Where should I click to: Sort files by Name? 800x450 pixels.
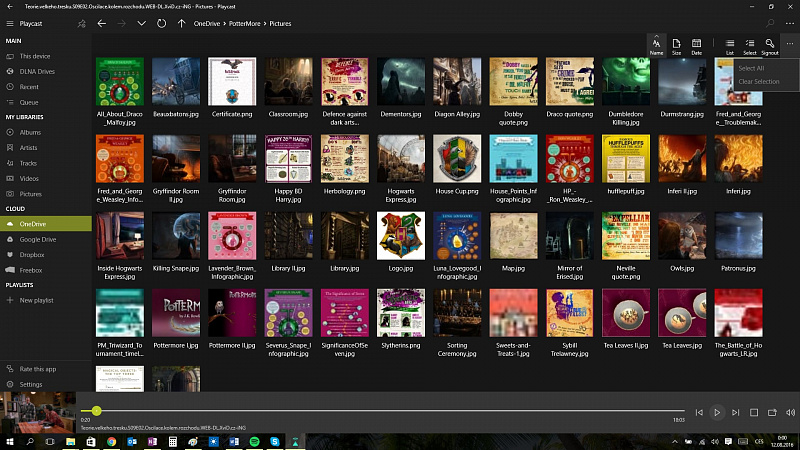tap(656, 46)
